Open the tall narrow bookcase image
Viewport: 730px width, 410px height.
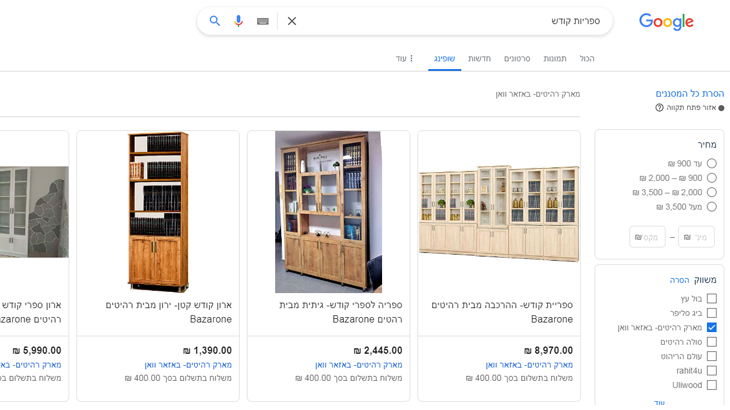(158, 212)
